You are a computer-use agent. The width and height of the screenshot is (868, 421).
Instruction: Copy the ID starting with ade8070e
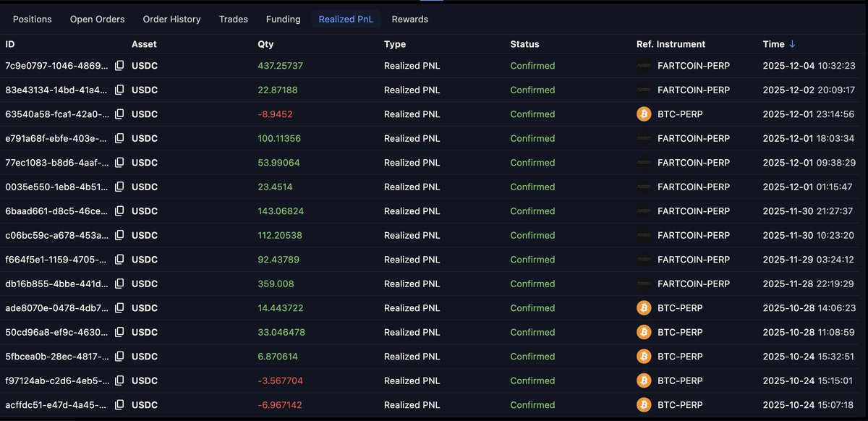pyautogui.click(x=119, y=308)
